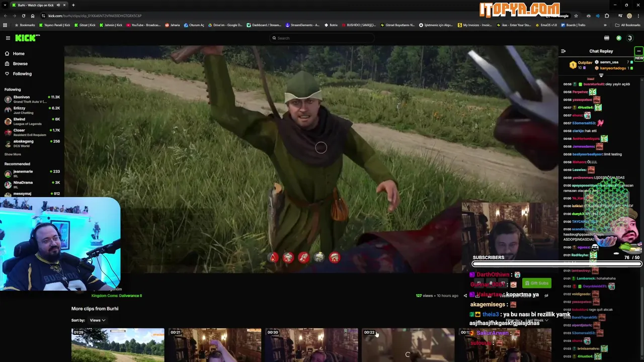Image resolution: width=644 pixels, height=362 pixels.
Task: Click the outlined circle crosshair on the game character
Action: pyautogui.click(x=321, y=148)
